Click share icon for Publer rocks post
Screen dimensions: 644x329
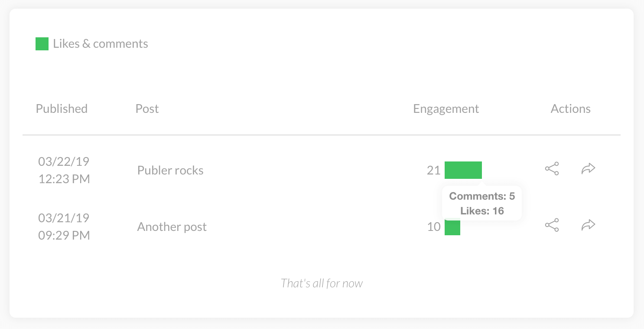pyautogui.click(x=552, y=168)
